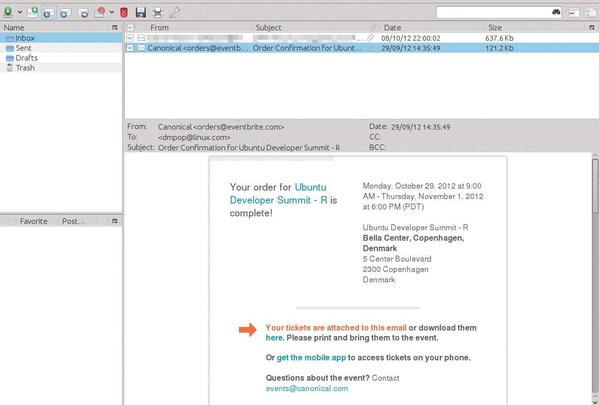Click the 637.6 Kb size cell

499,38
